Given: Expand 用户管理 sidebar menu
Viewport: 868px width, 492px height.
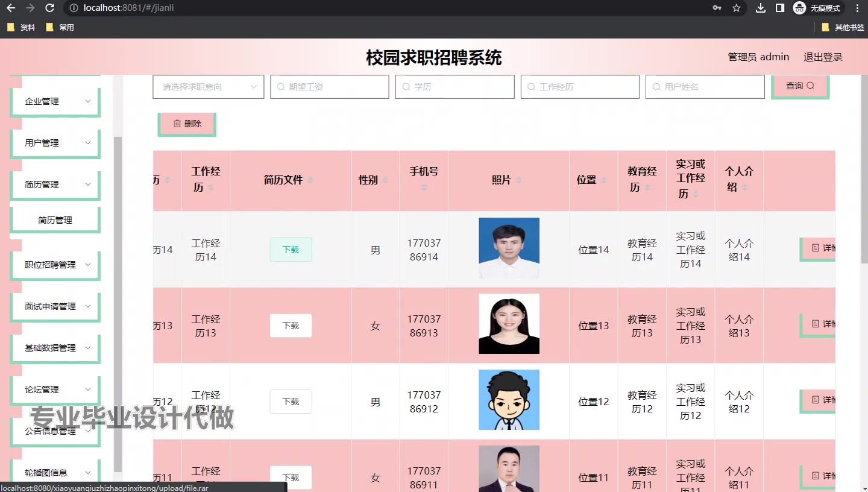Looking at the screenshot, I should pyautogui.click(x=54, y=143).
